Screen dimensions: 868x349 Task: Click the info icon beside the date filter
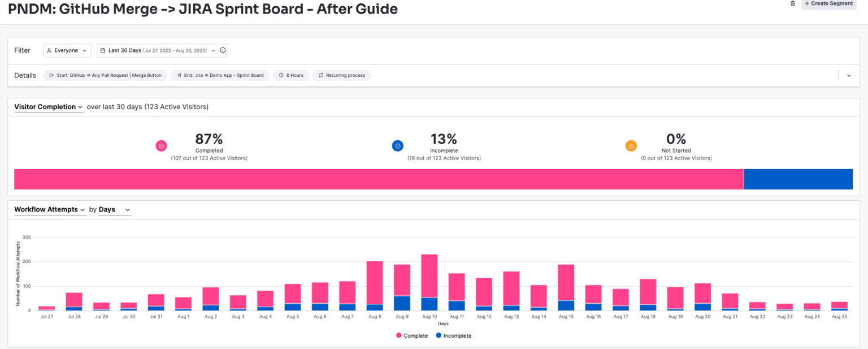pos(223,50)
